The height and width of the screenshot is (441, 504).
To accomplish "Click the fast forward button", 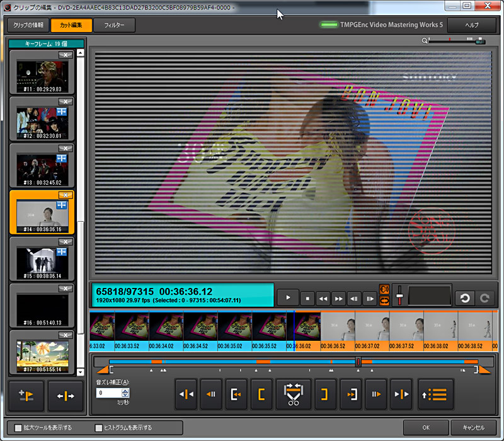I will [x=339, y=299].
